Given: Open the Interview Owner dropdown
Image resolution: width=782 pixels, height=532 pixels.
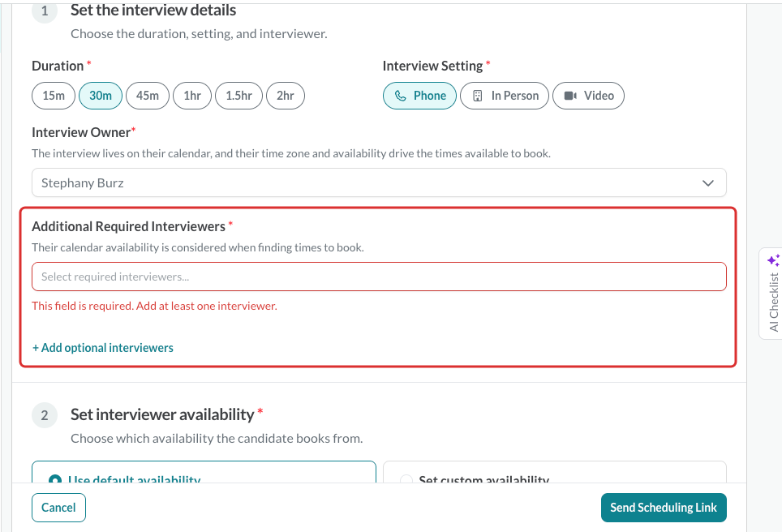Looking at the screenshot, I should point(379,182).
